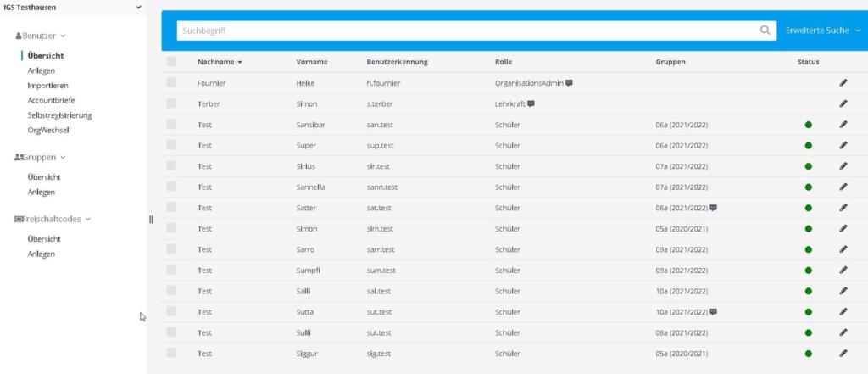Click the note icon on Sutta's 10a group
Viewport: 868px width, 374px height.
pyautogui.click(x=714, y=312)
